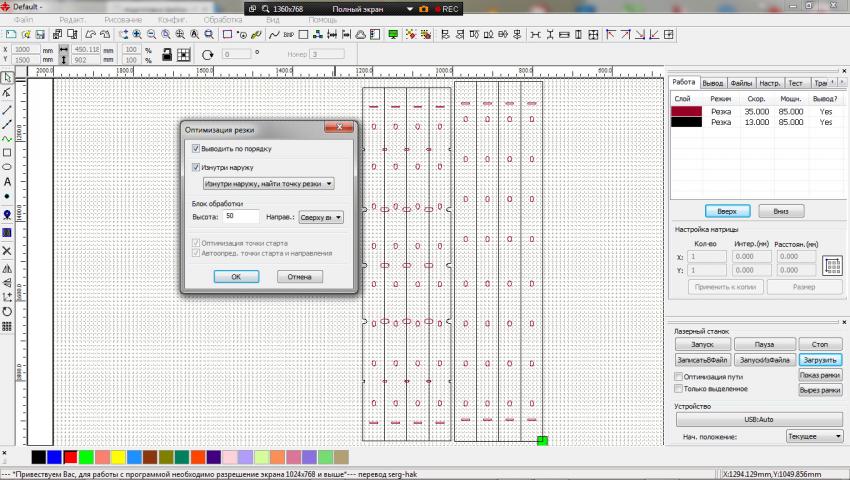
Task: Click the rotate circle tool in sidebar
Action: (7, 311)
